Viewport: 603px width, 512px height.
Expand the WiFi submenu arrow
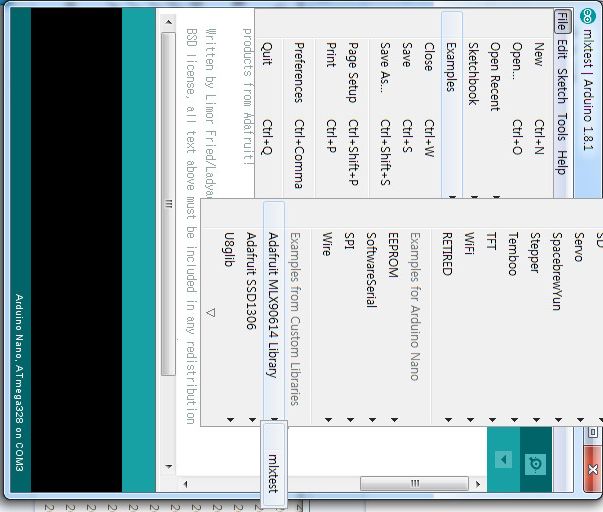point(470,420)
